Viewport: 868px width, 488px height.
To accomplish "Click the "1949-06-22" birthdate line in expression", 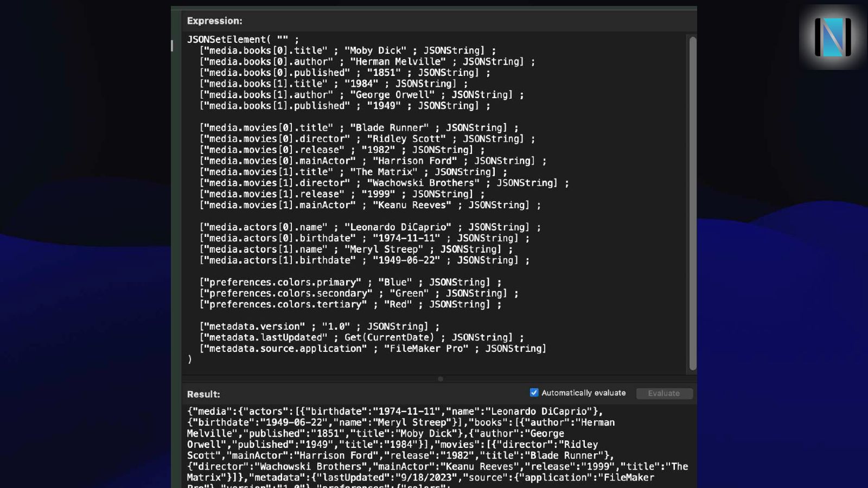I will pyautogui.click(x=364, y=260).
